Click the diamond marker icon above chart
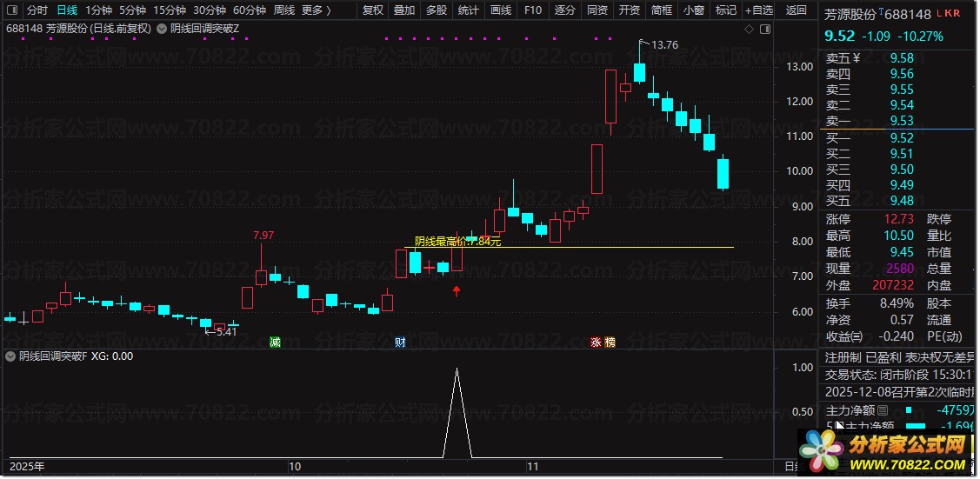 tap(749, 29)
